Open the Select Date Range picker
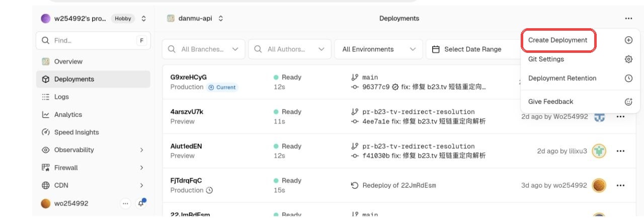 pyautogui.click(x=473, y=49)
